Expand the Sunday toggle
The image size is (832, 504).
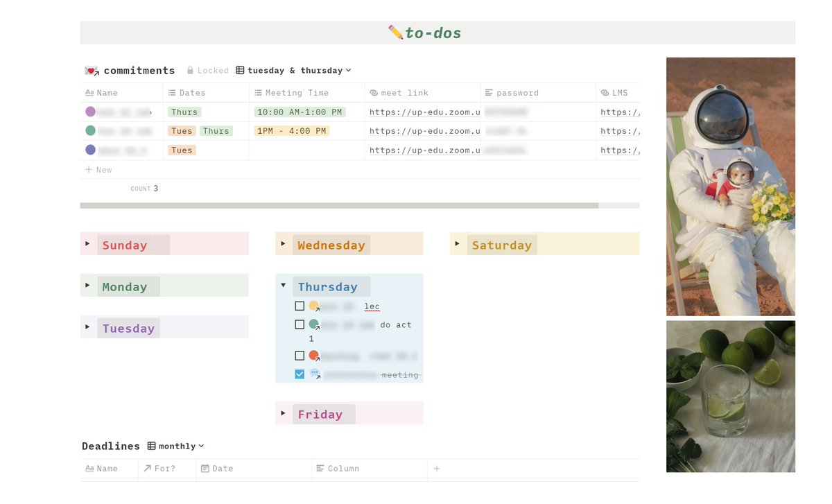coord(87,244)
